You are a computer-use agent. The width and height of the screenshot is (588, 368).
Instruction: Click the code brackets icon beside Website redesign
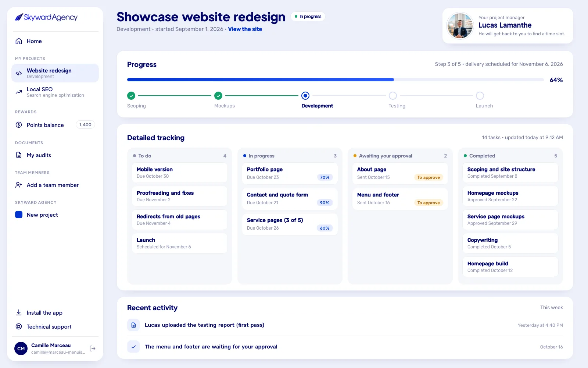point(19,73)
